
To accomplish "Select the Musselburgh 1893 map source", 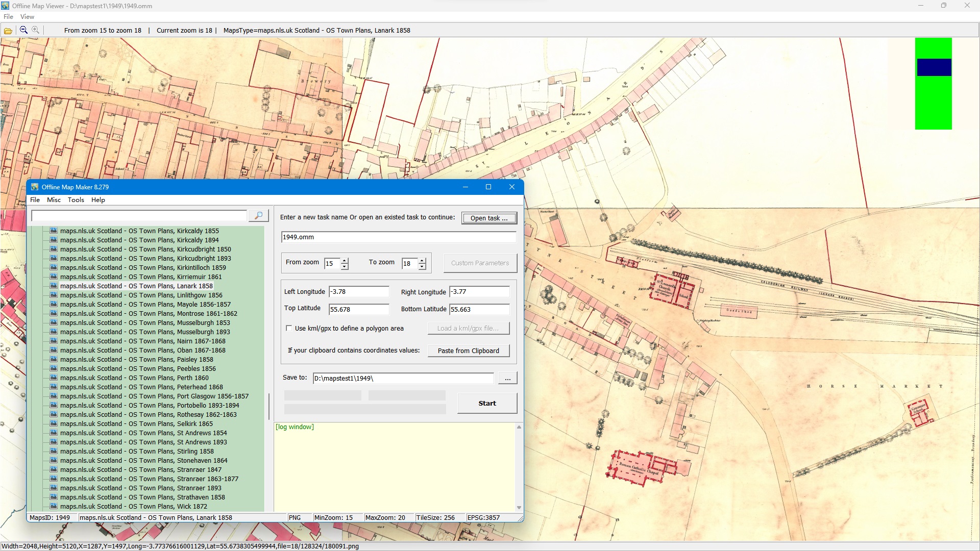I will point(145,332).
